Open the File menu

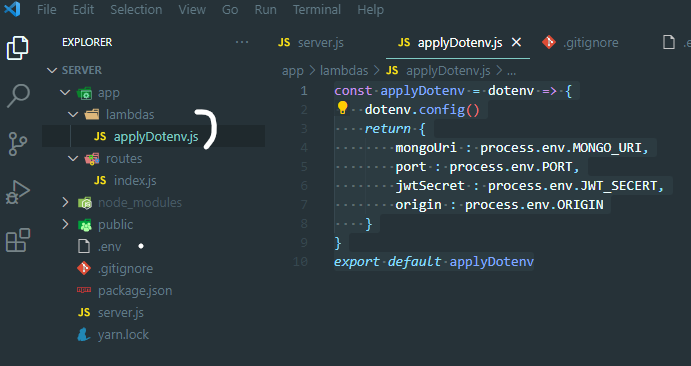(47, 10)
